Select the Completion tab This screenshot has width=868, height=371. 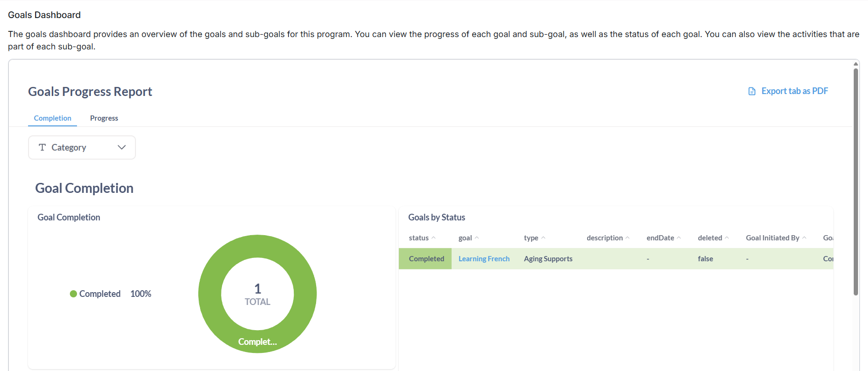point(52,118)
